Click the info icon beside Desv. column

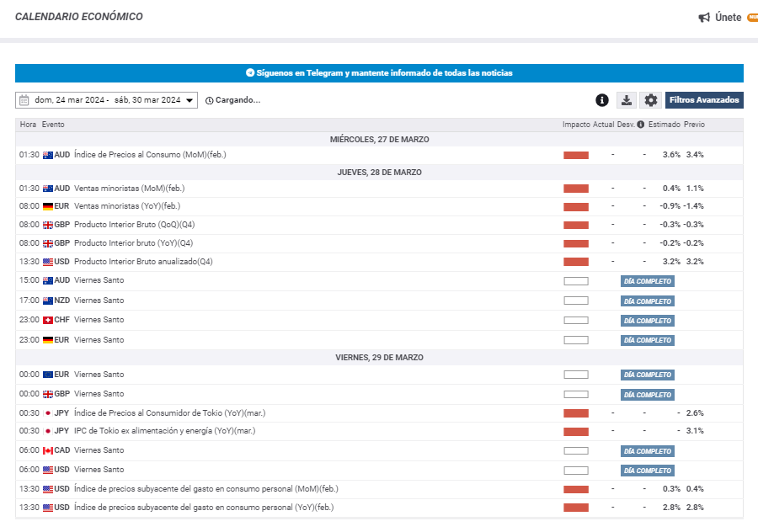640,125
